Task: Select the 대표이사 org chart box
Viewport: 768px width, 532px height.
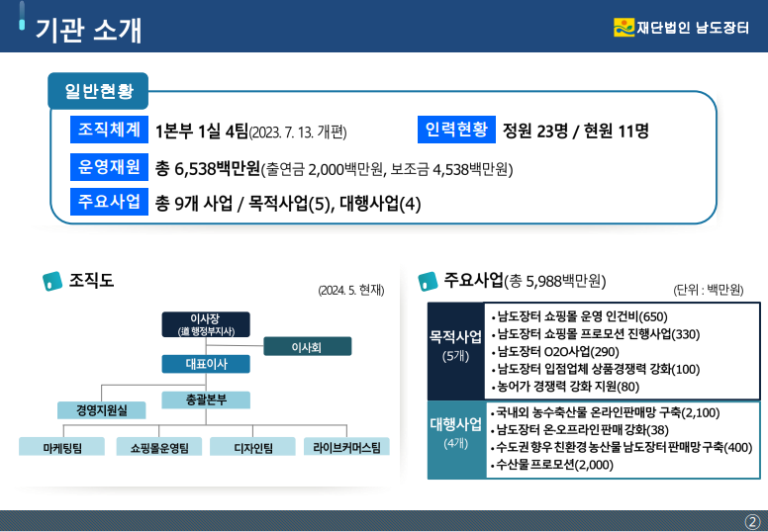Action: click(206, 364)
